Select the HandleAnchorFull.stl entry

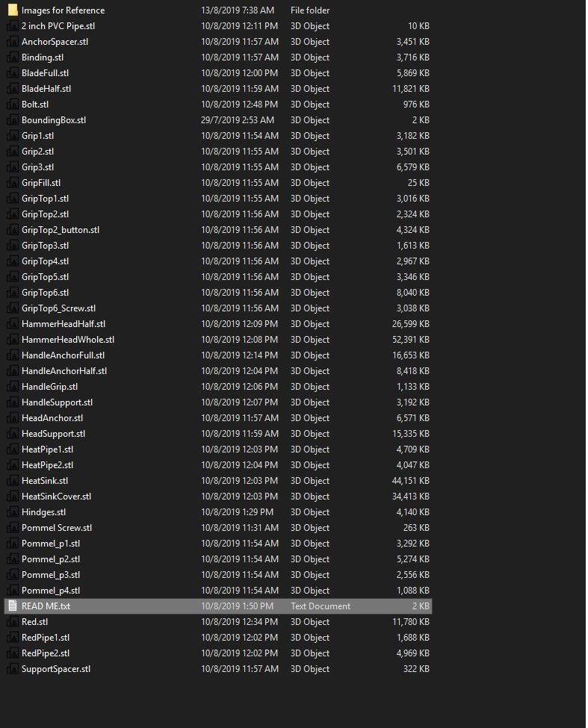pyautogui.click(x=63, y=355)
